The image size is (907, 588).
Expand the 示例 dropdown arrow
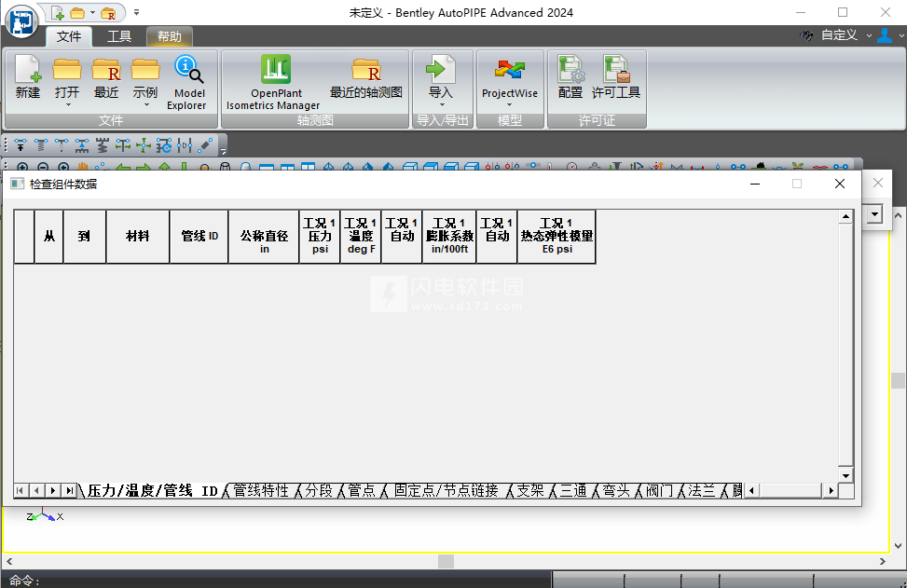tap(146, 104)
